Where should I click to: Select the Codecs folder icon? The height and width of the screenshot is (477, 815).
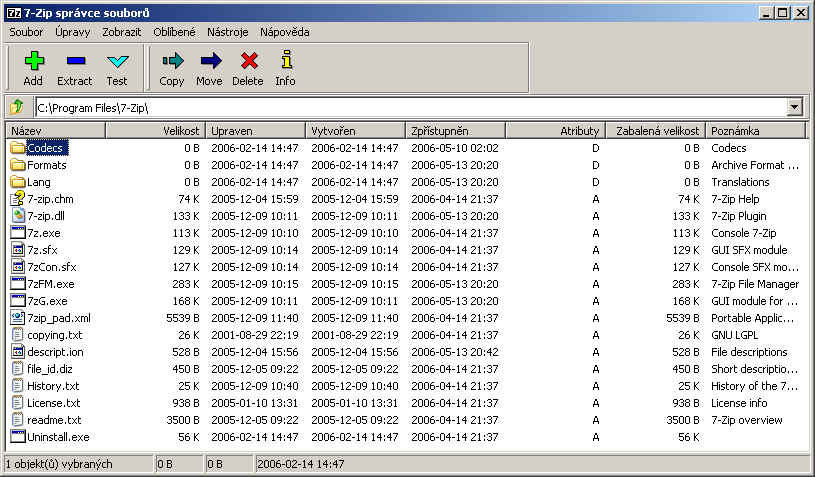pos(17,148)
